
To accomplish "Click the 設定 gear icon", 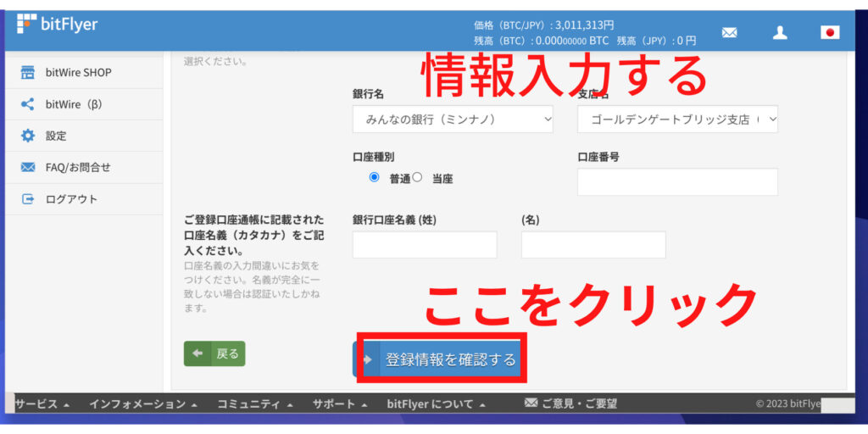I will coord(27,136).
